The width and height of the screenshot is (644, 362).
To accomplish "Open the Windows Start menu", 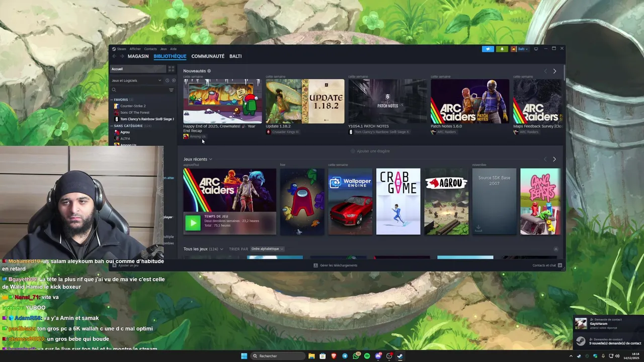I will [x=244, y=356].
